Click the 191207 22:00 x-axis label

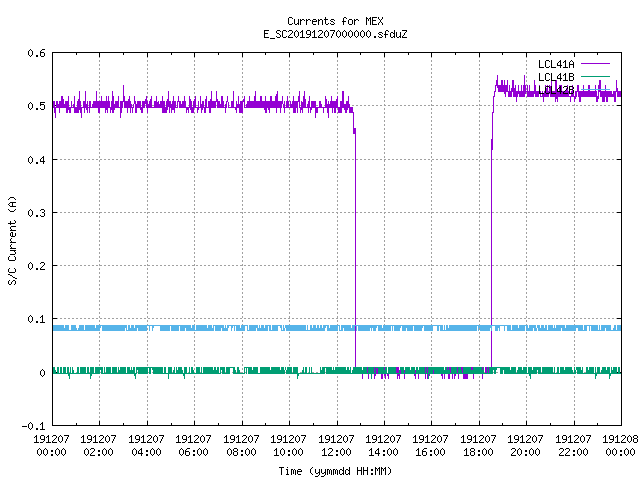[573, 445]
